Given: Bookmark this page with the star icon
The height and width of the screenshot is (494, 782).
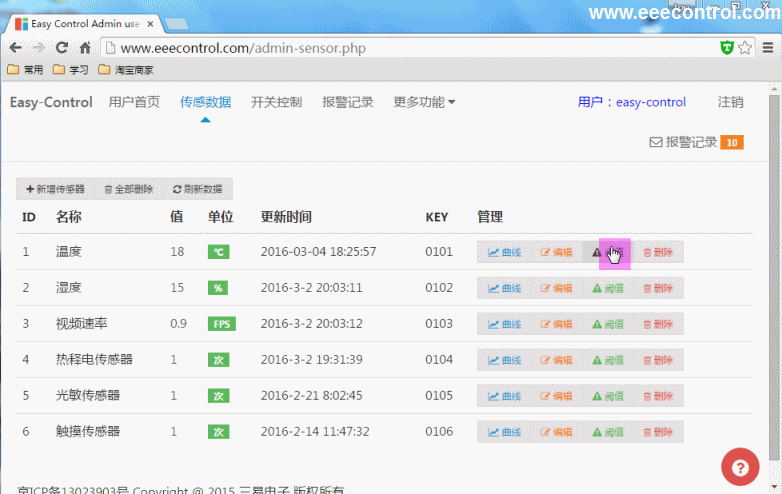Looking at the screenshot, I should [745, 47].
